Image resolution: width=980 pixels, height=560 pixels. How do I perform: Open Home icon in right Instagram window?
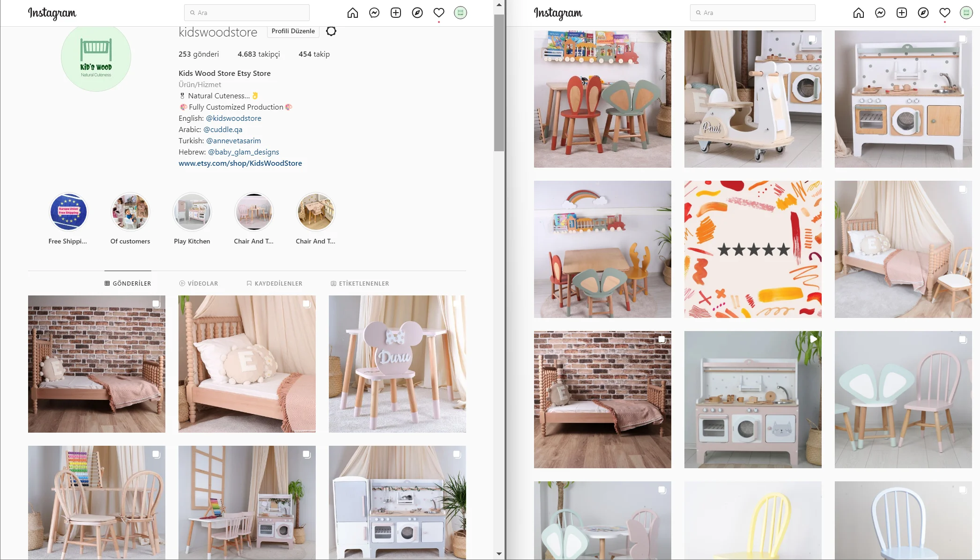[x=858, y=13]
